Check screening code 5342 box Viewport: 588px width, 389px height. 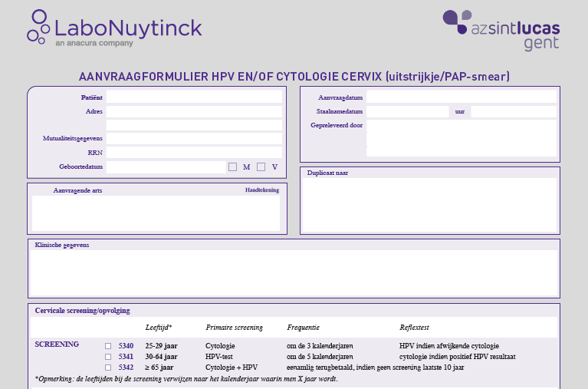point(108,368)
